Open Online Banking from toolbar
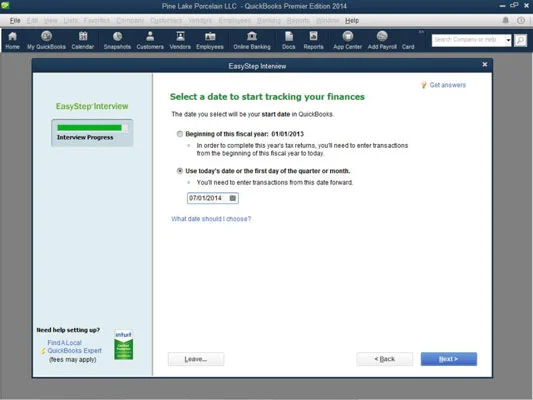The width and height of the screenshot is (533, 400). pyautogui.click(x=252, y=40)
